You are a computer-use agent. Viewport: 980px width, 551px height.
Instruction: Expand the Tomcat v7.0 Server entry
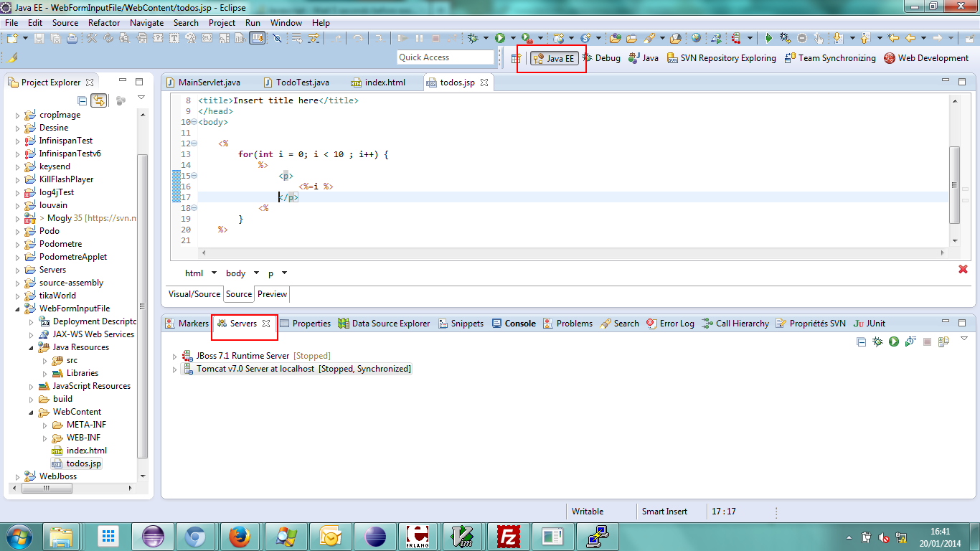point(174,369)
